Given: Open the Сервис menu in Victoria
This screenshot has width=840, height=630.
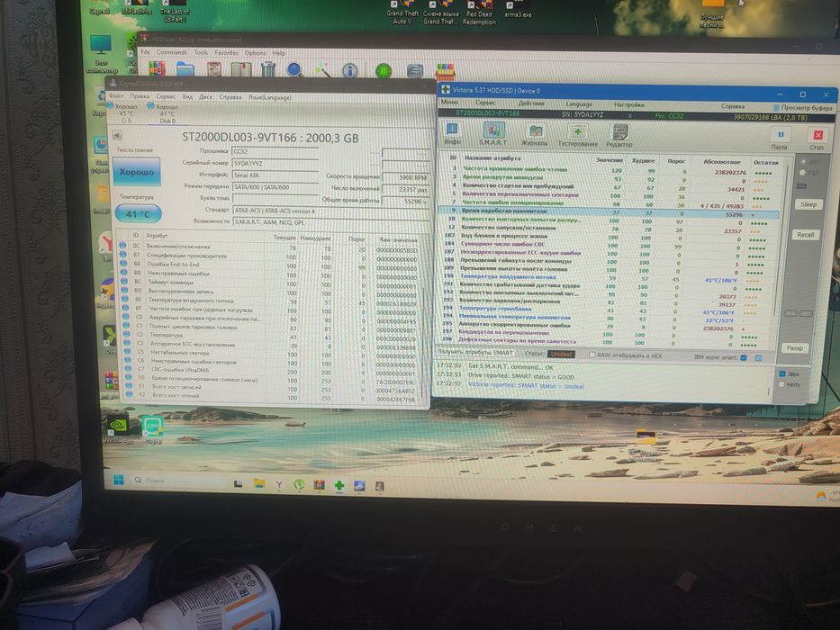Looking at the screenshot, I should (485, 103).
